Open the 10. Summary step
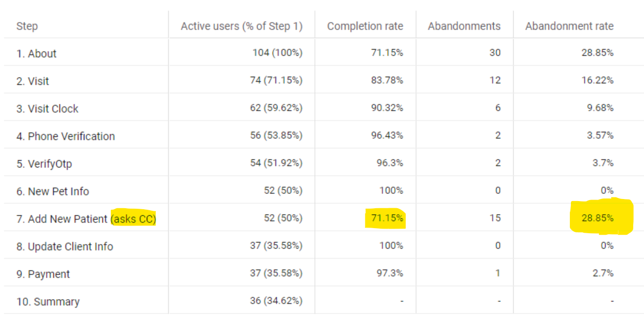644x320 pixels. pos(48,302)
